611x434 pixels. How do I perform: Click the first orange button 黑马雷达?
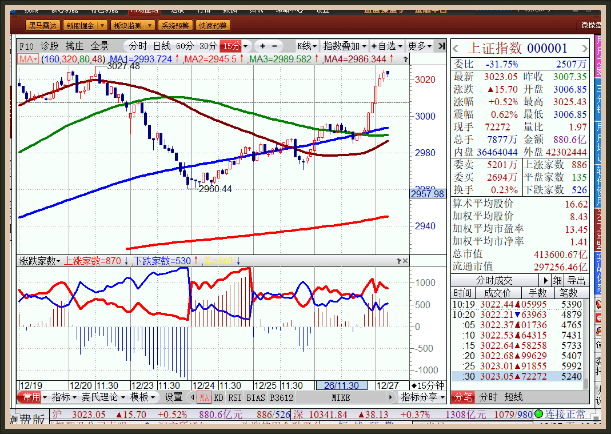point(43,25)
